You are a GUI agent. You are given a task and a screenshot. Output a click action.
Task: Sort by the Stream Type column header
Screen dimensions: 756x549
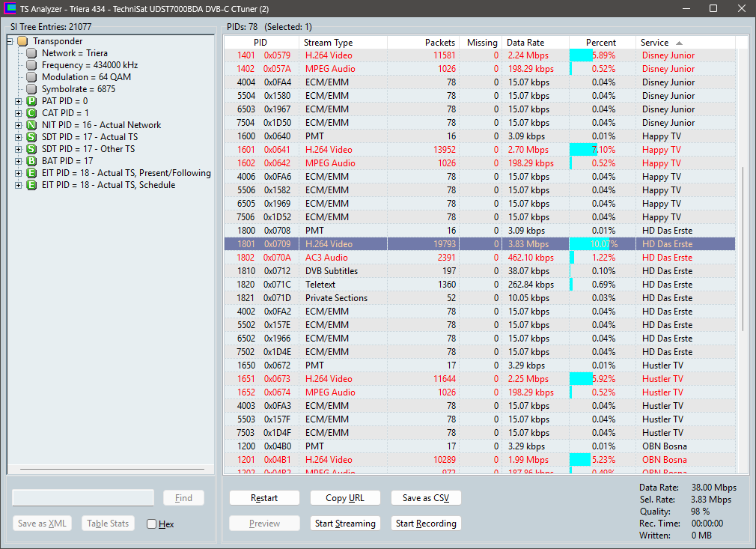pos(343,43)
